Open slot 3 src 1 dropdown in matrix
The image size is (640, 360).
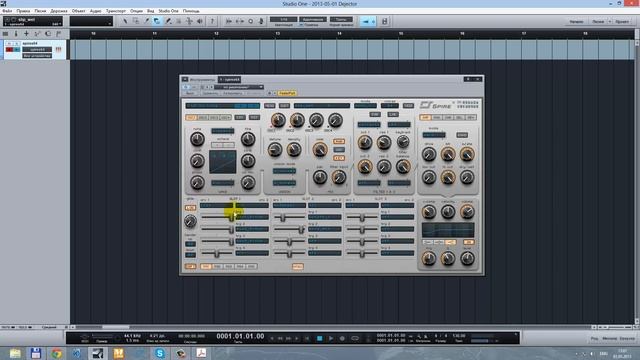362,205
